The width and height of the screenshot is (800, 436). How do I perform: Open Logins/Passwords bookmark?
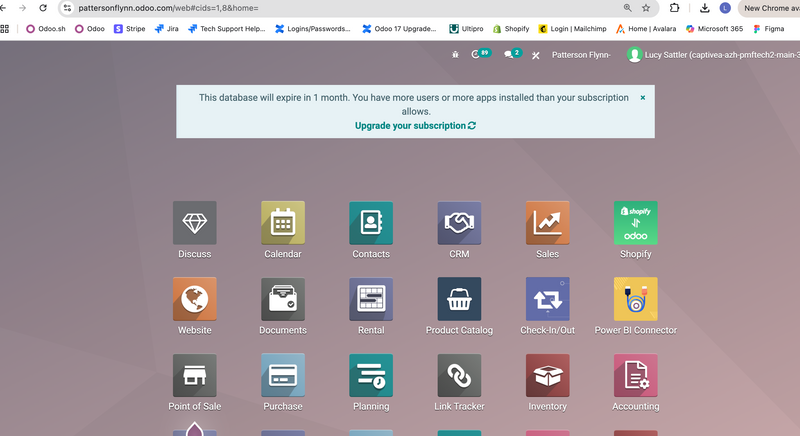click(313, 29)
